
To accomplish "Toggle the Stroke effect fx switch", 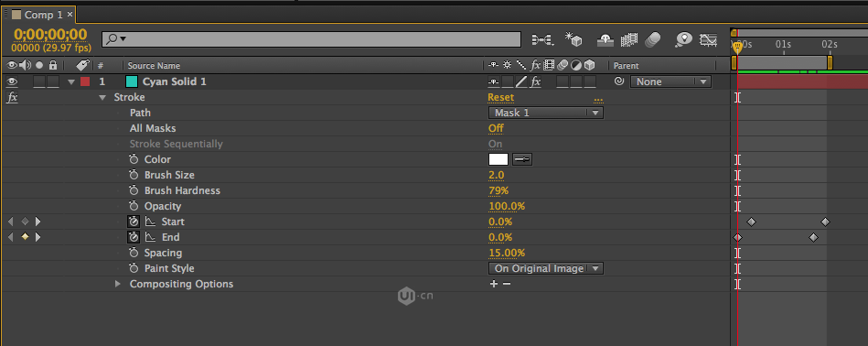I will [x=12, y=97].
